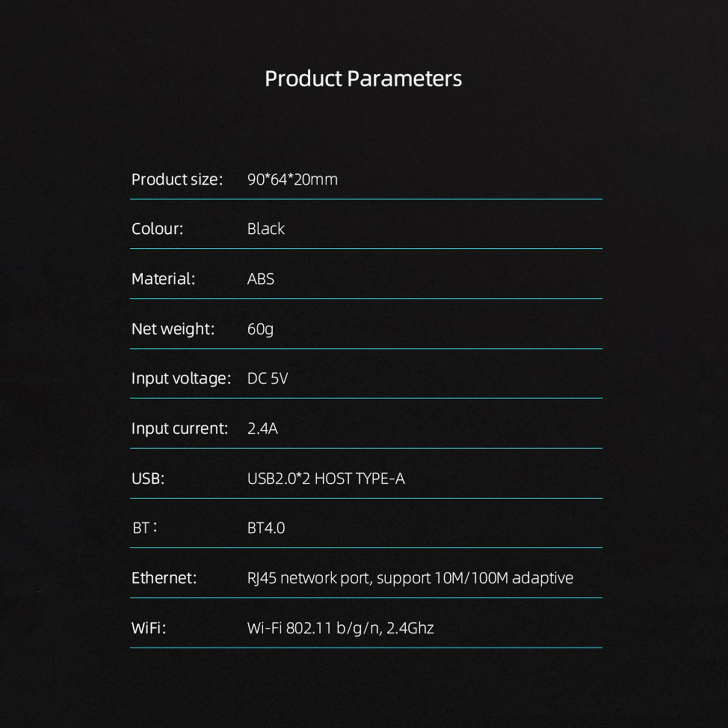Click the Material label
The width and height of the screenshot is (728, 728).
pyautogui.click(x=163, y=279)
